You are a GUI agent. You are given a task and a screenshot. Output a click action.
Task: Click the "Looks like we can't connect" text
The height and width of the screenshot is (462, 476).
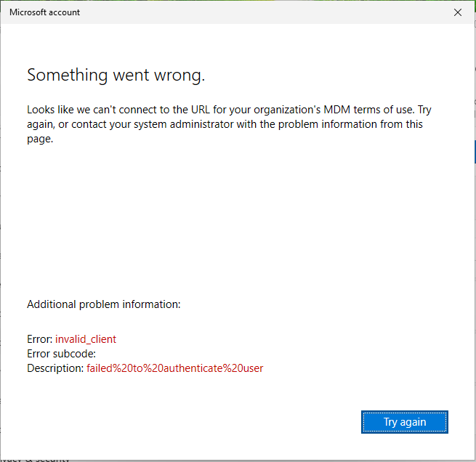94,110
